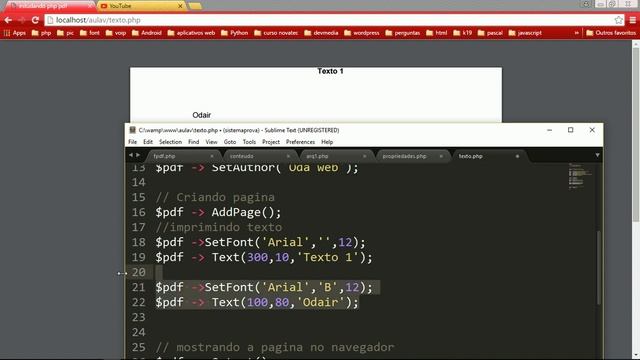The height and width of the screenshot is (360, 640).
Task: Open the pic bookmarks folder
Action: 65,33
